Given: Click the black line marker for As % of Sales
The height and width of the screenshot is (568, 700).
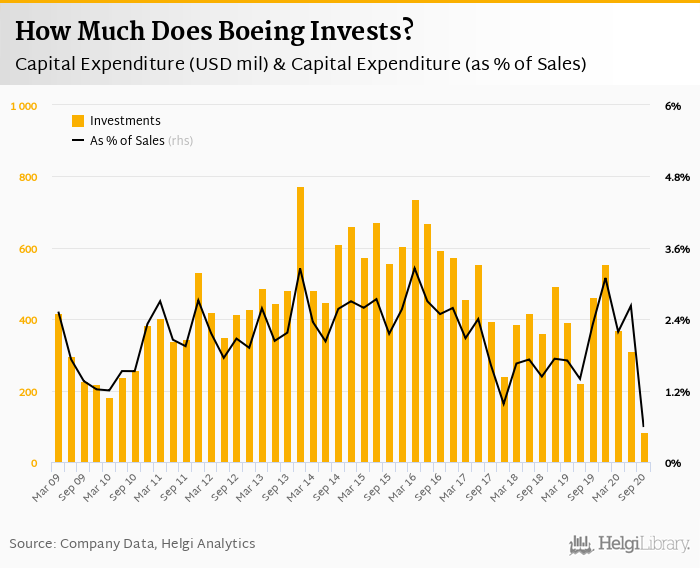Looking at the screenshot, I should tap(78, 141).
